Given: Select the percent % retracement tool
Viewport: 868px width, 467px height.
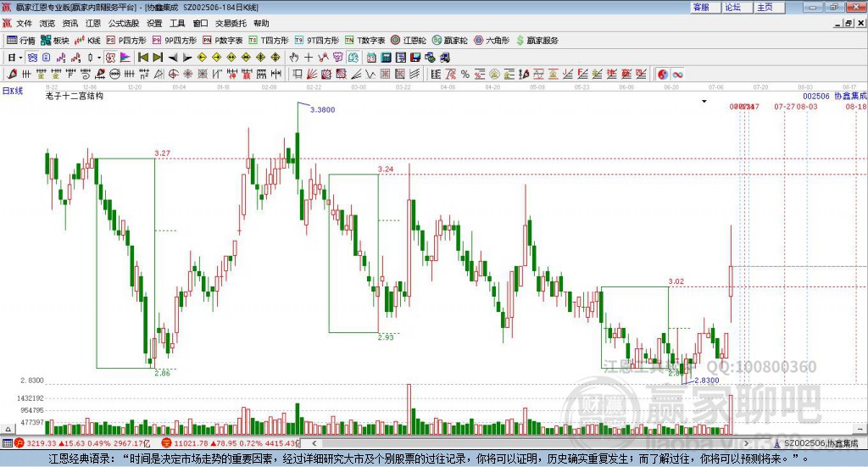Looking at the screenshot, I should (465, 74).
